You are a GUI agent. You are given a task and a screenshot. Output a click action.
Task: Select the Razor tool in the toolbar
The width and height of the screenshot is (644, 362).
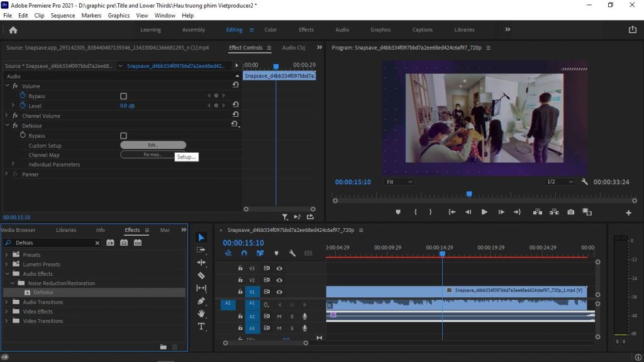(x=201, y=275)
